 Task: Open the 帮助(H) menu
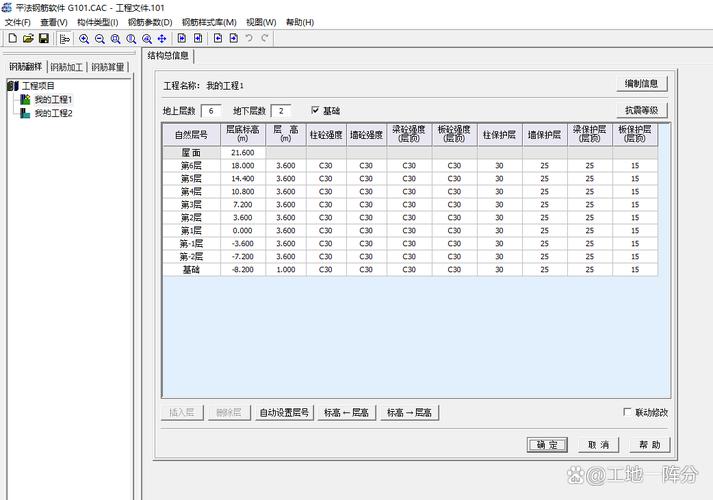300,22
